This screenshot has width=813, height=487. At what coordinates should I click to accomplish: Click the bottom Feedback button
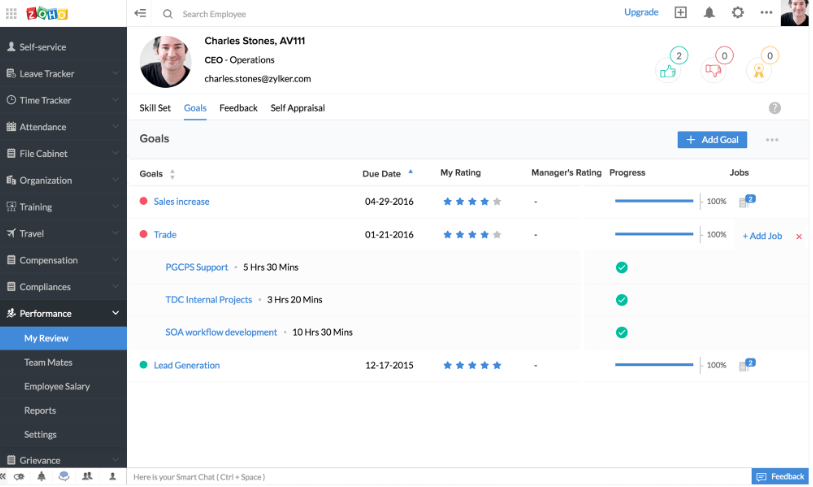[x=780, y=477]
